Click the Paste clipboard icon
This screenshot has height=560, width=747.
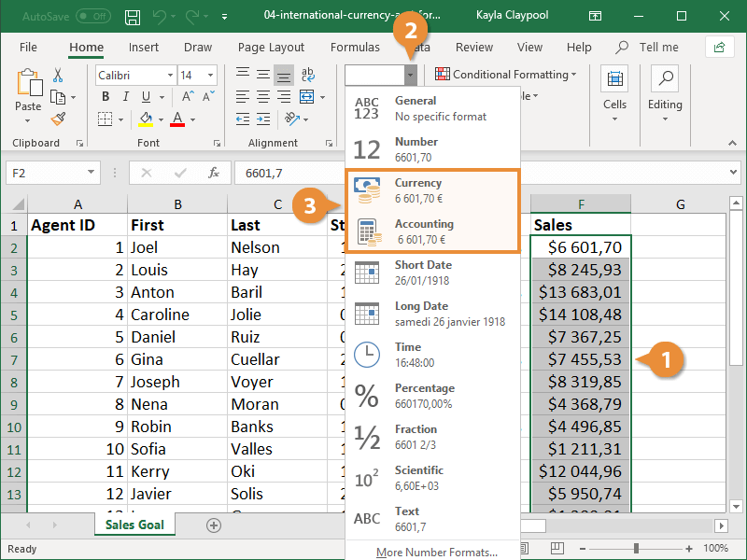pos(29,82)
